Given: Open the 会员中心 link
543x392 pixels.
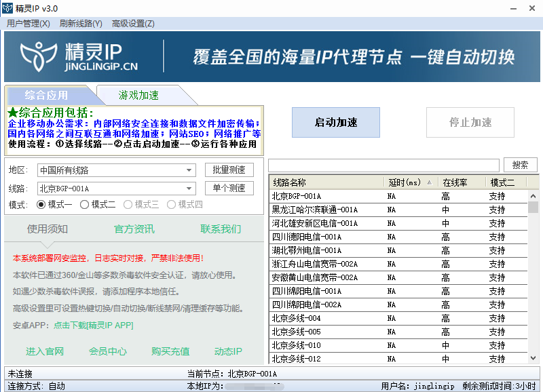Looking at the screenshot, I should 109,352.
